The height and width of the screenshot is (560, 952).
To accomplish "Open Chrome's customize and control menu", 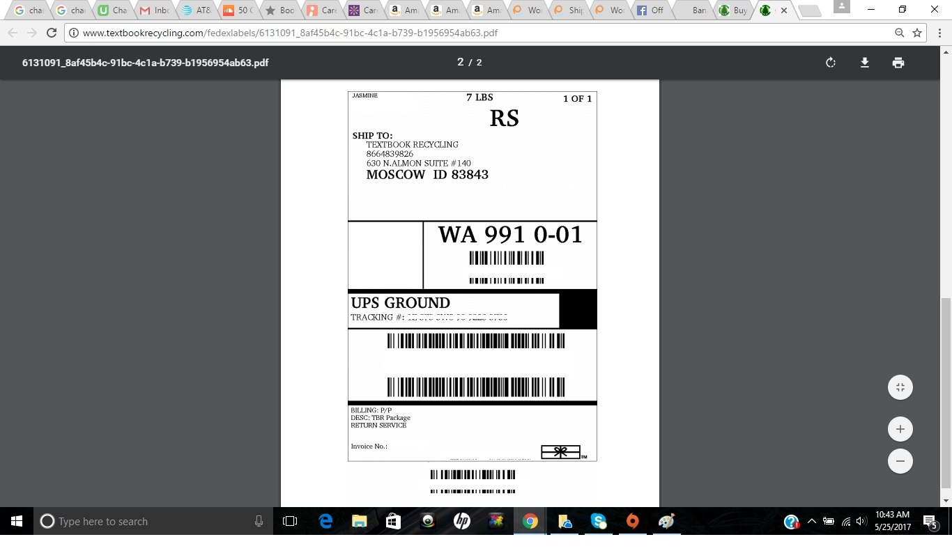I will (x=939, y=33).
